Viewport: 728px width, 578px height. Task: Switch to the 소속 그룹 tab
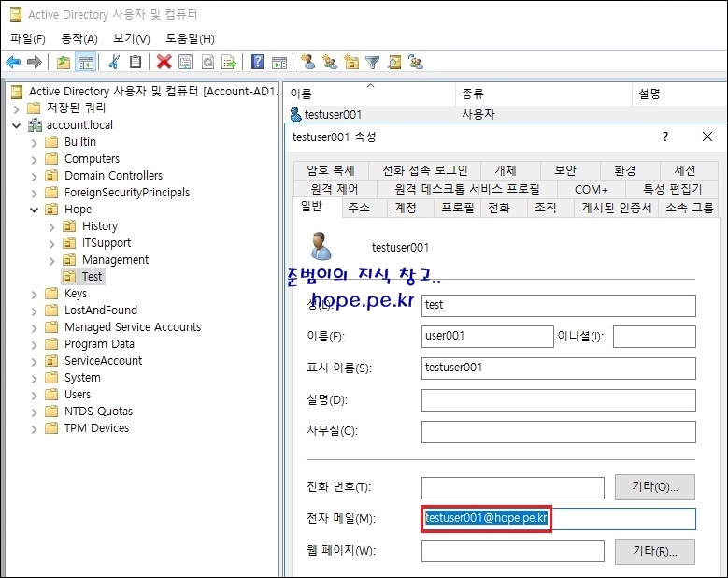coord(689,208)
